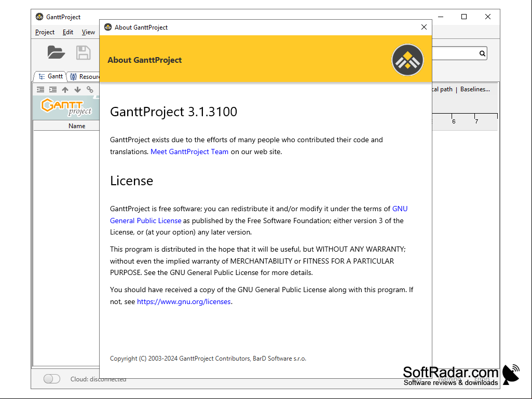Click the Link tasks chain icon
The image size is (532, 399).
point(90,90)
